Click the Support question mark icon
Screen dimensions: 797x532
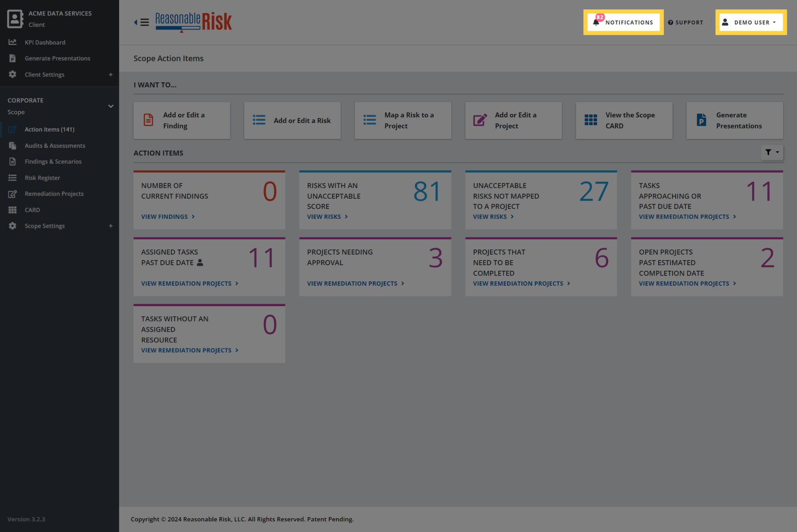671,22
